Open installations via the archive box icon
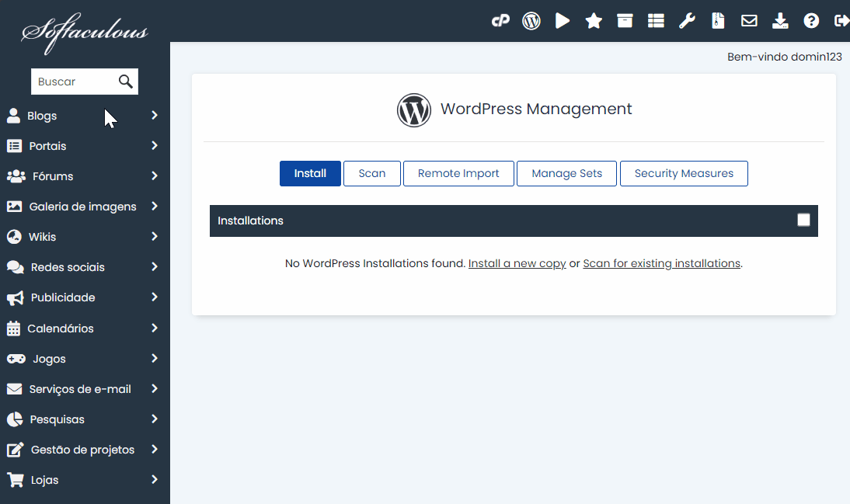The height and width of the screenshot is (504, 850). (625, 21)
